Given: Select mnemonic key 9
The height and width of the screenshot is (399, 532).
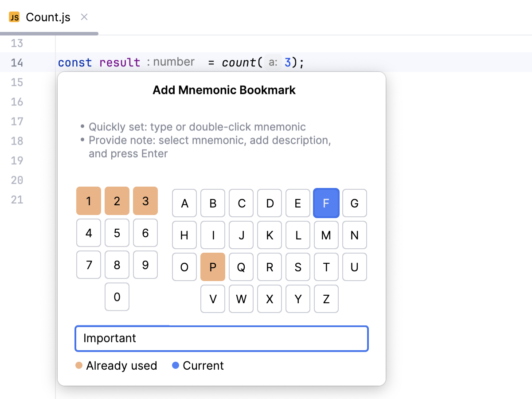Looking at the screenshot, I should [145, 265].
